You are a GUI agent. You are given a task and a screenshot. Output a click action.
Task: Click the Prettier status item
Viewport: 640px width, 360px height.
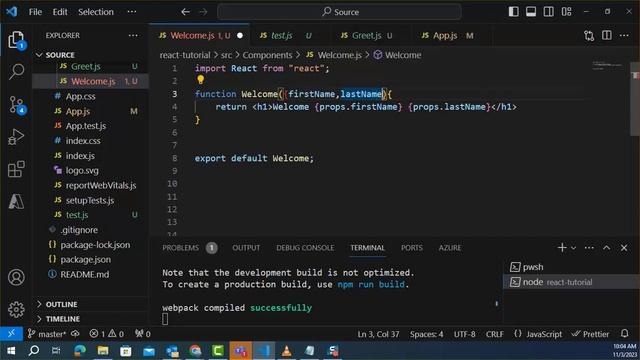[x=591, y=334]
